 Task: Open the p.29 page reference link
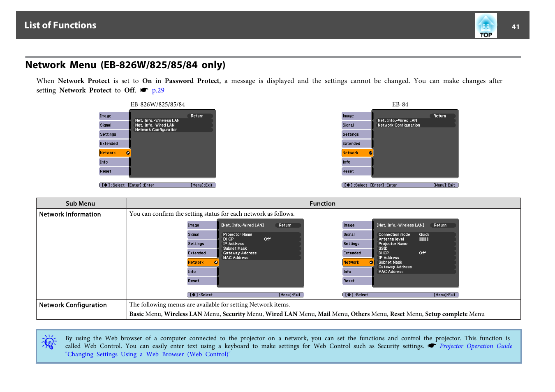(x=158, y=90)
